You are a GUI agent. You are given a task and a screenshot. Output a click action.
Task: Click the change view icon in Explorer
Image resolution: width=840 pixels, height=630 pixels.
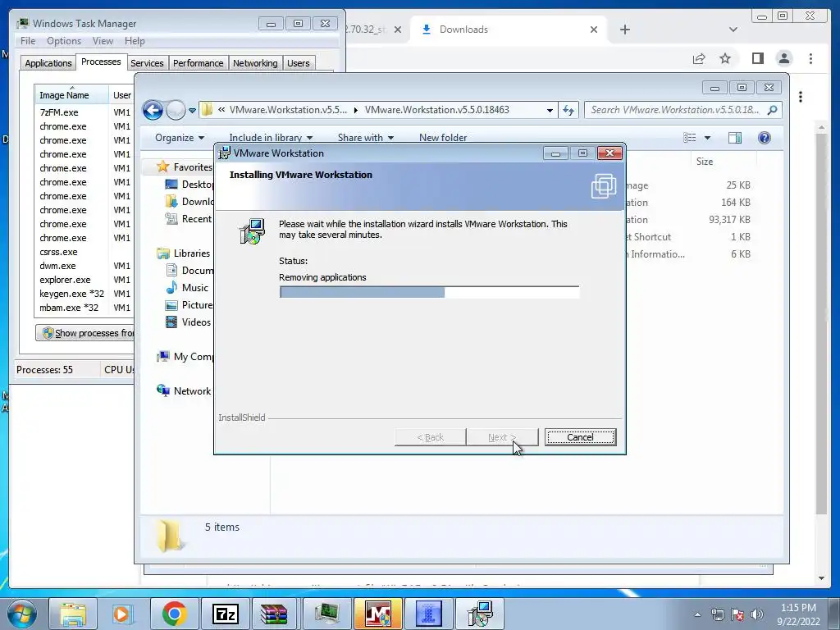point(689,138)
